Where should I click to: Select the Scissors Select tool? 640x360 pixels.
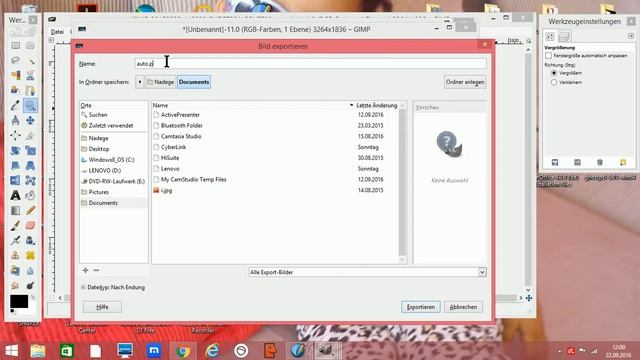30,76
